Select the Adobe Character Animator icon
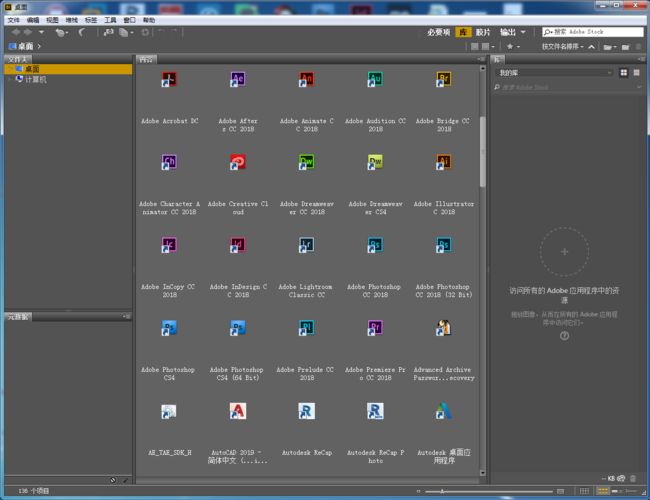 point(169,162)
